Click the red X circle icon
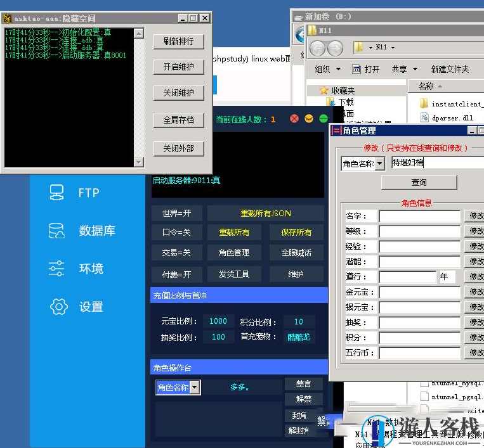The width and height of the screenshot is (484, 448). (294, 118)
